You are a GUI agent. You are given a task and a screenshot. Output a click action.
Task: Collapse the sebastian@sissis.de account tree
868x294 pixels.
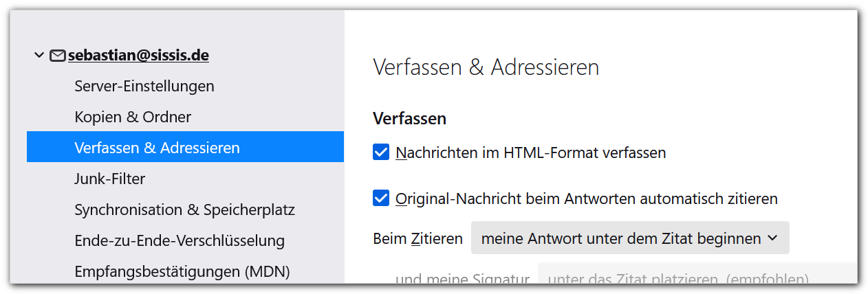tap(39, 55)
